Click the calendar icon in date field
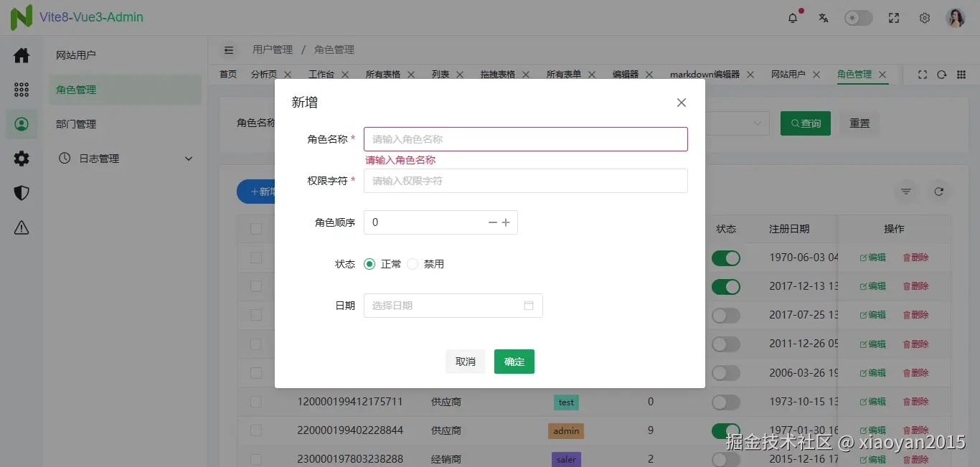This screenshot has width=980, height=467. (529, 306)
